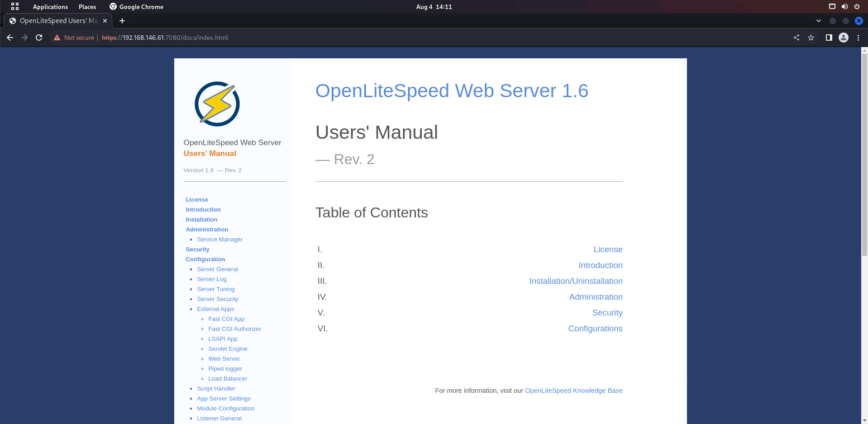The width and height of the screenshot is (868, 424).
Task: Open the tab search chevron
Action: point(818,21)
